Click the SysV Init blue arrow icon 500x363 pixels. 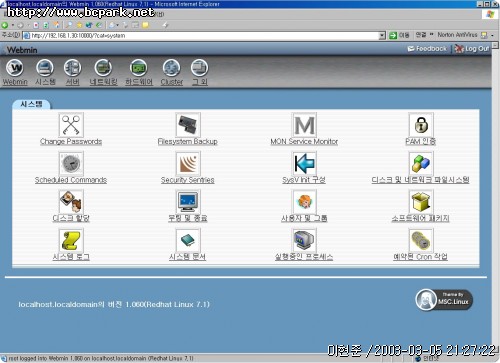(304, 163)
